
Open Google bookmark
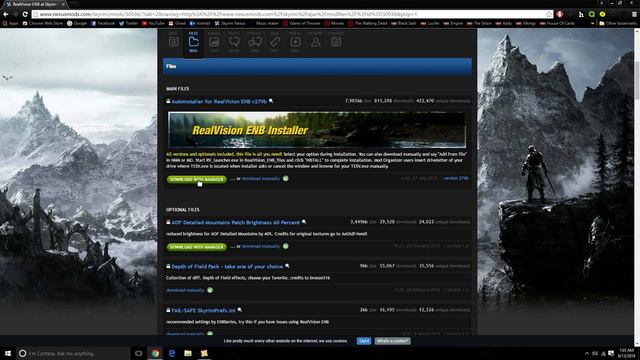click(77, 23)
